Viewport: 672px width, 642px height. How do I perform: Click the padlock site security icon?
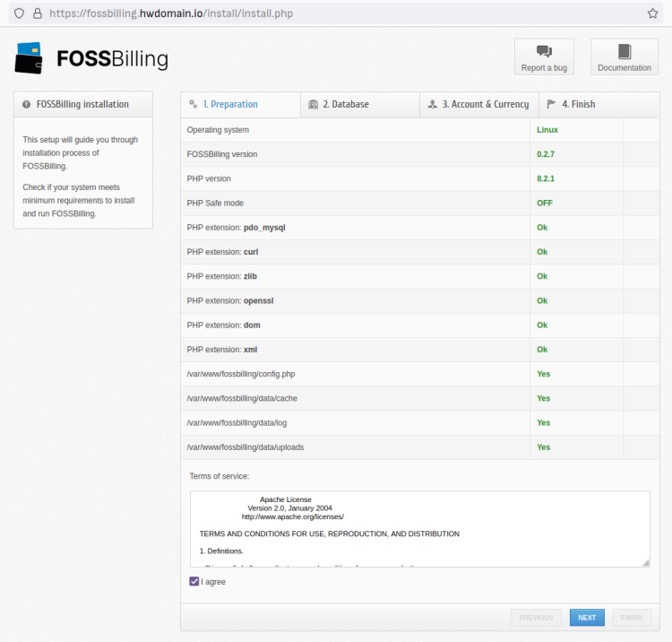point(38,13)
